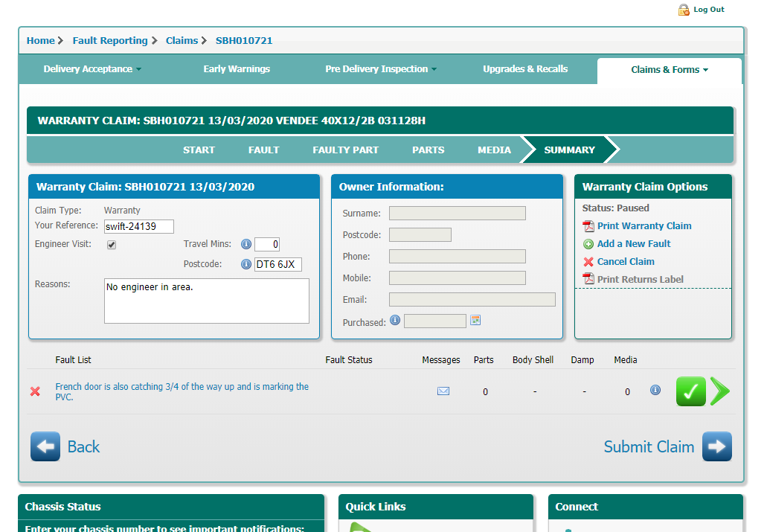Click the owner Phone field

[458, 257]
